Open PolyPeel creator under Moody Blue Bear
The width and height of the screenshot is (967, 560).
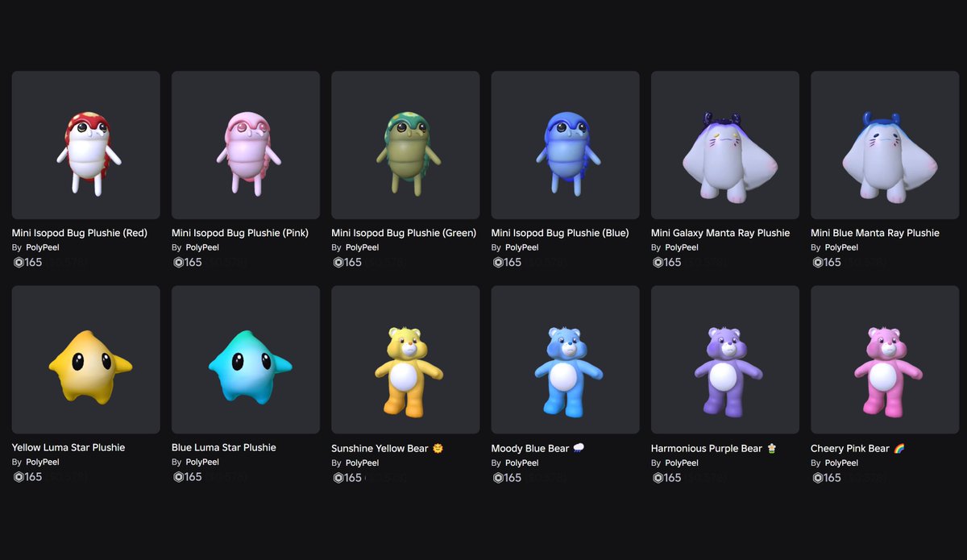tap(522, 463)
